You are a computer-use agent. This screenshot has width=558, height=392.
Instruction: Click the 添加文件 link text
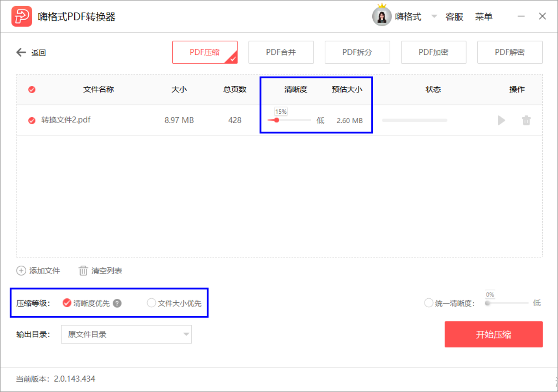[44, 271]
